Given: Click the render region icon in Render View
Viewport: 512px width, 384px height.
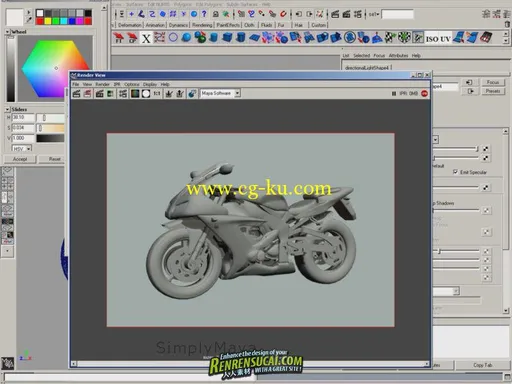Looking at the screenshot, I should coord(88,94).
